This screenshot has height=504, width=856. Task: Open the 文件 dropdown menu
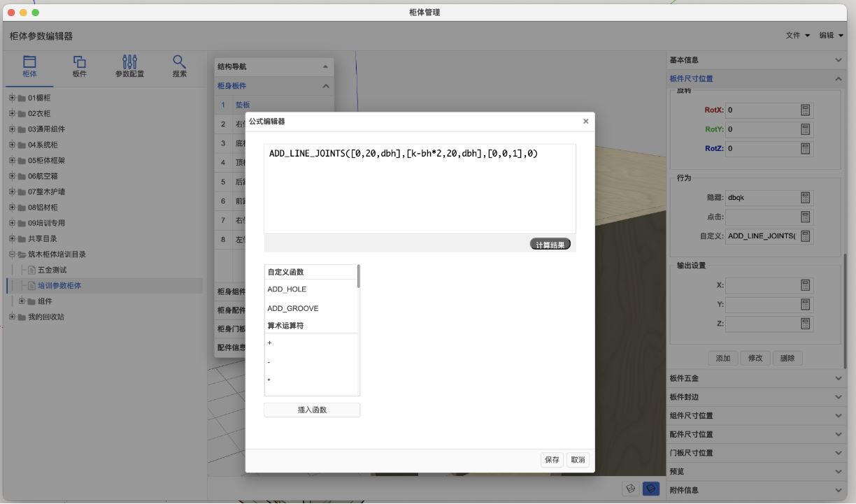(x=797, y=36)
